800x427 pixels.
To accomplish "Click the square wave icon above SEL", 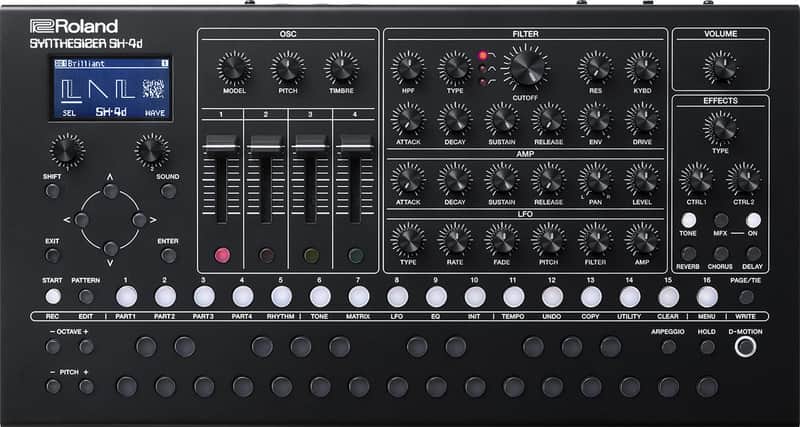I will [x=72, y=88].
